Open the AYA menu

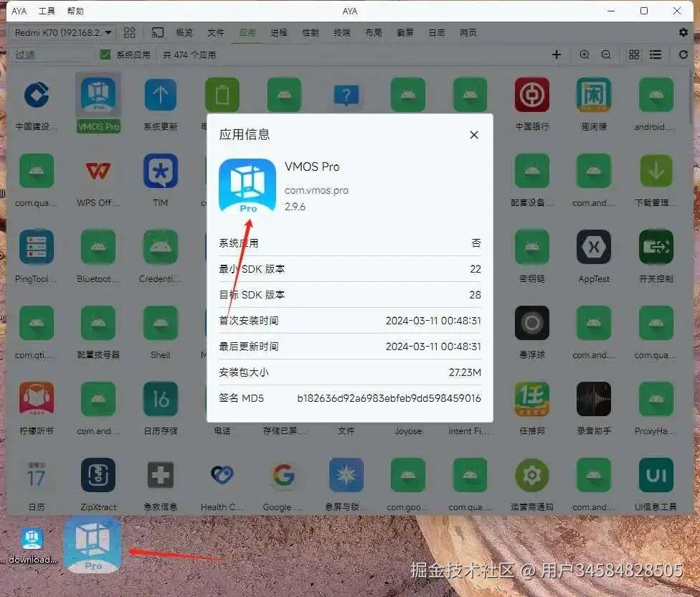[x=19, y=11]
